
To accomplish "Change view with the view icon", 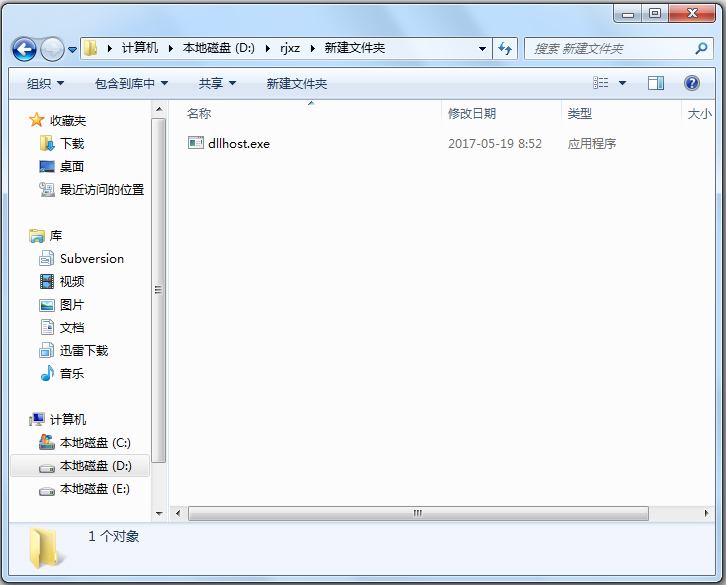I will 601,83.
